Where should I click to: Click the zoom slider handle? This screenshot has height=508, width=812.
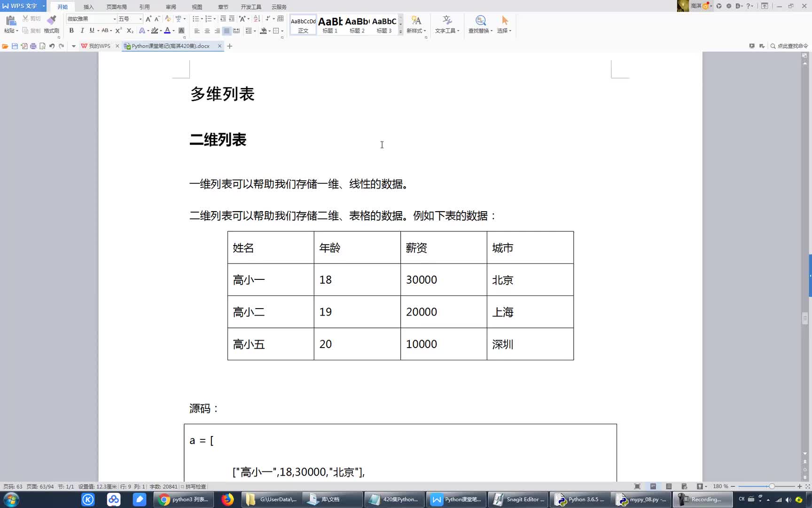click(772, 486)
